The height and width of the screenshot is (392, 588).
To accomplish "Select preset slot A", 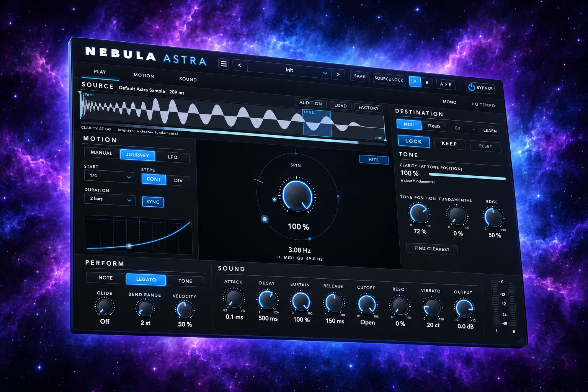I will pyautogui.click(x=415, y=82).
